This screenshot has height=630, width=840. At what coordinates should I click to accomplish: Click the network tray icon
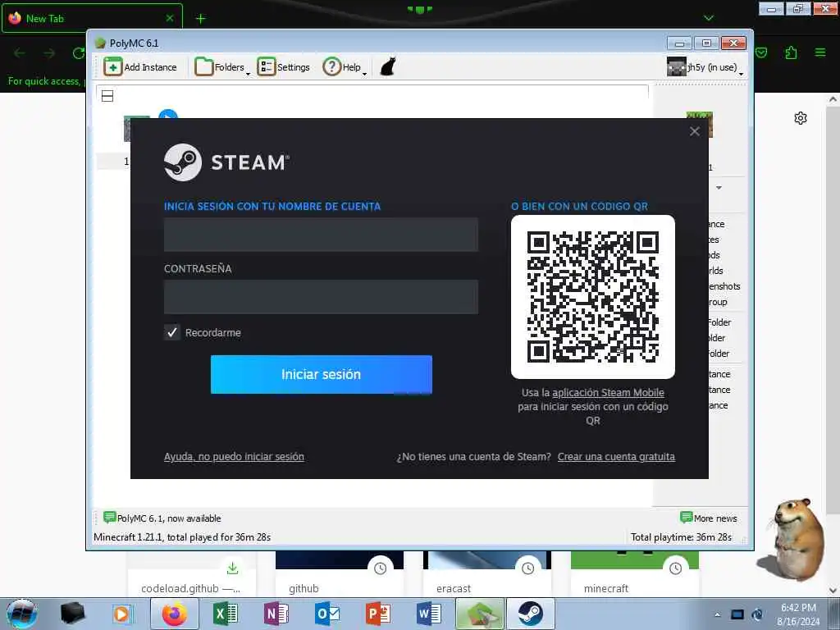pyautogui.click(x=737, y=614)
